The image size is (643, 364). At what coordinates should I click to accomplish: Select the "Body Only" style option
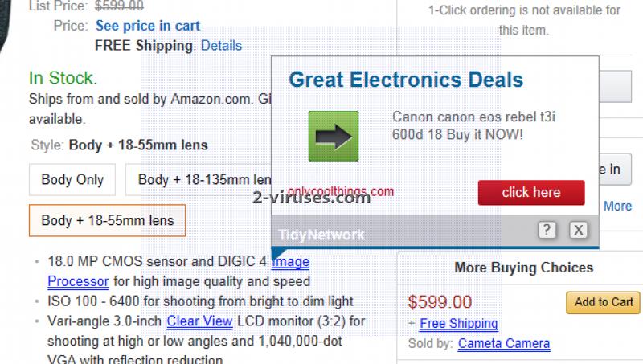coord(72,179)
